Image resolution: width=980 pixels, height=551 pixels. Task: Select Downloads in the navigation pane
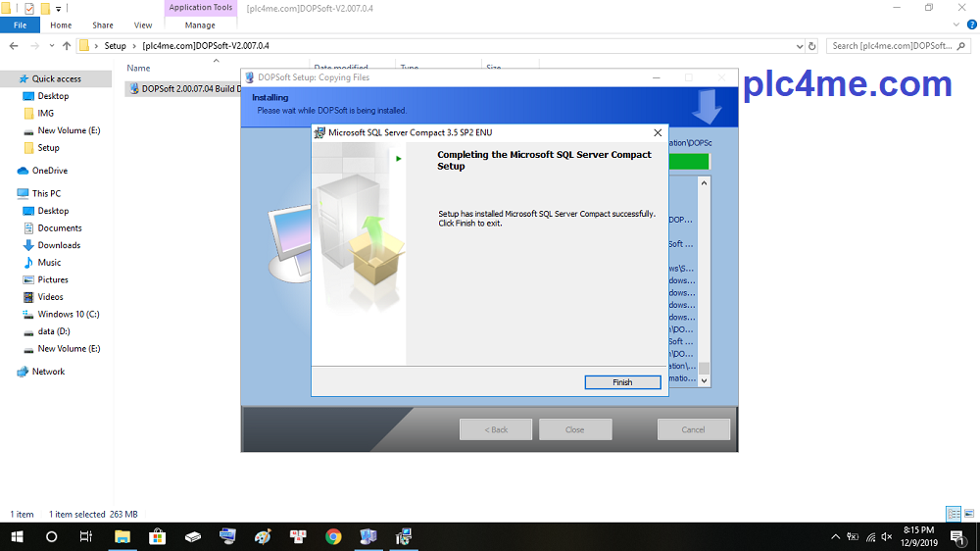59,245
